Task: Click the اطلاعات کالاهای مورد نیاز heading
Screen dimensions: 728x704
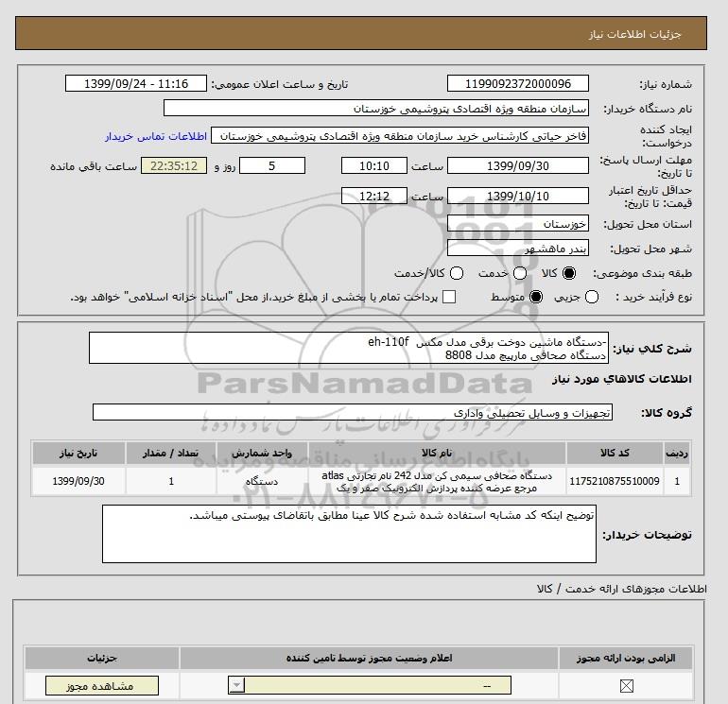Action: click(622, 379)
